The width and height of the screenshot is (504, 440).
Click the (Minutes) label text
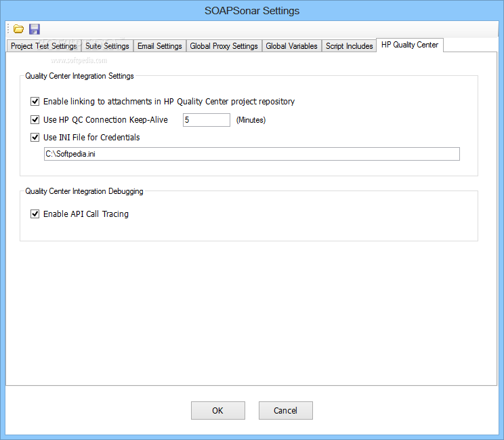251,120
